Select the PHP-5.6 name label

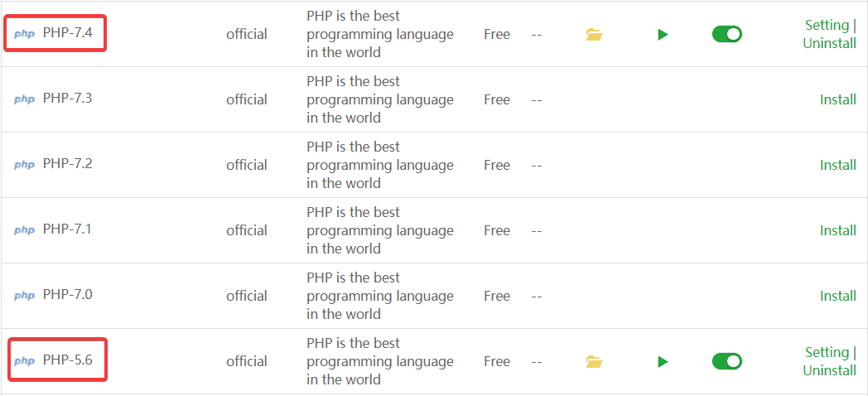click(68, 360)
